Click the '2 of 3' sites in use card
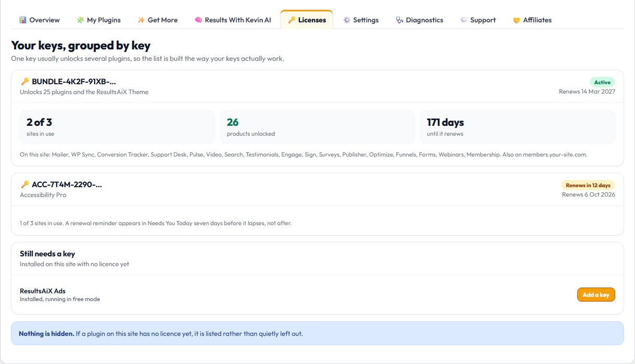 coord(117,127)
